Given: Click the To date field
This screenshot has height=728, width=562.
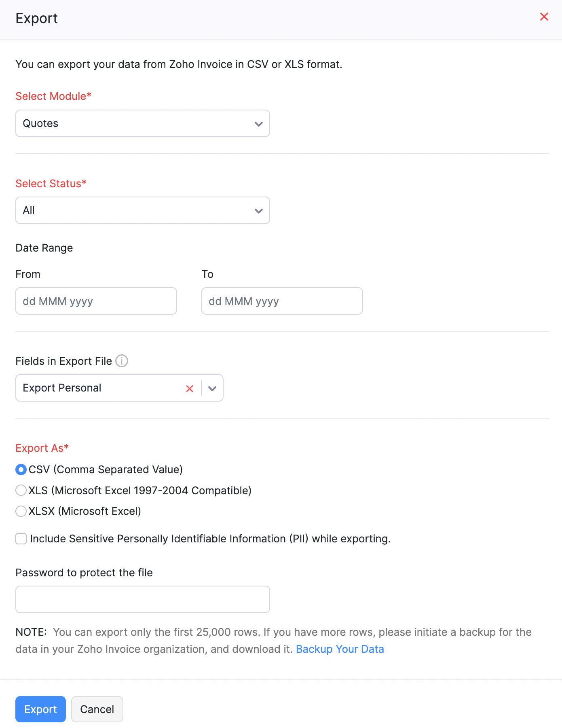Looking at the screenshot, I should (x=282, y=301).
